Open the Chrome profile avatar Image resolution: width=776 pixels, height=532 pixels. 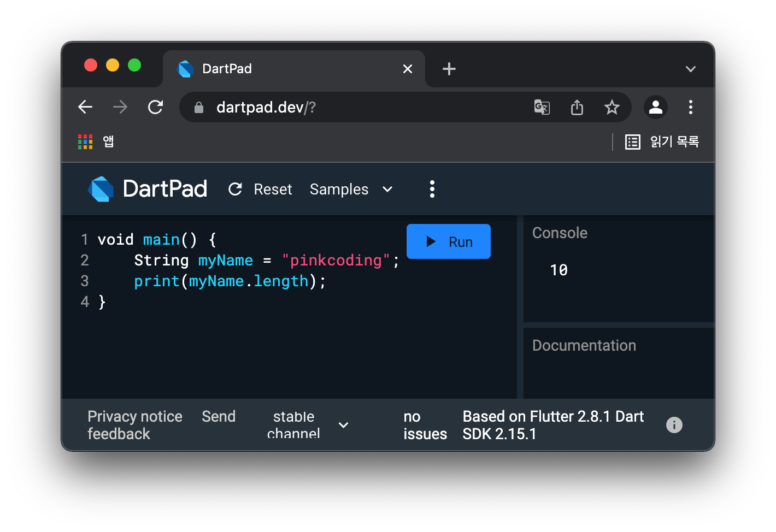pyautogui.click(x=656, y=107)
